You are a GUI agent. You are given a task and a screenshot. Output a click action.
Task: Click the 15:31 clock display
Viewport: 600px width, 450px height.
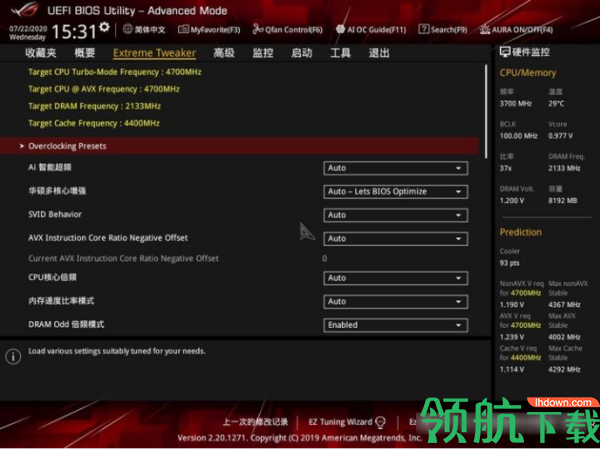pos(74,32)
